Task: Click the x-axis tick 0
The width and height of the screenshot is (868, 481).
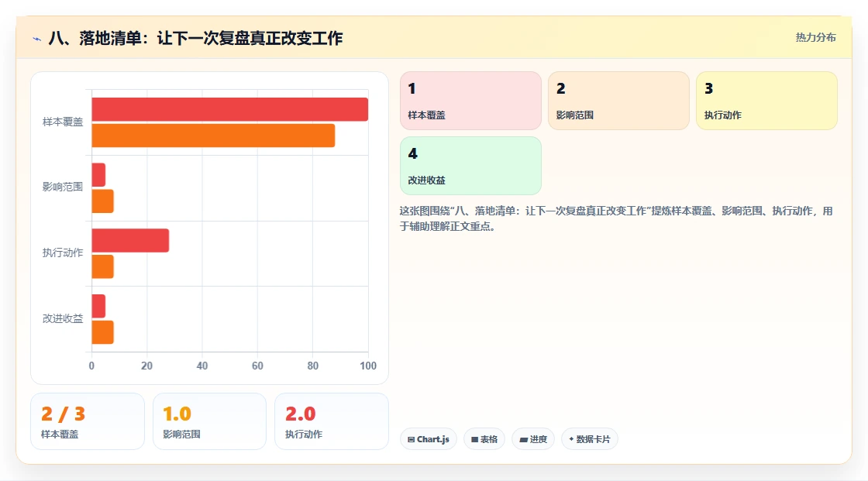Action: click(x=92, y=366)
